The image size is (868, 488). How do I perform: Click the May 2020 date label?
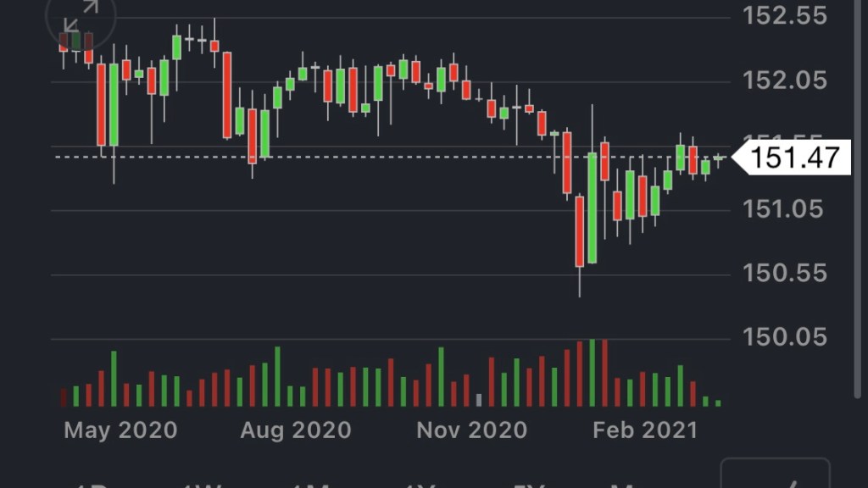click(x=120, y=430)
